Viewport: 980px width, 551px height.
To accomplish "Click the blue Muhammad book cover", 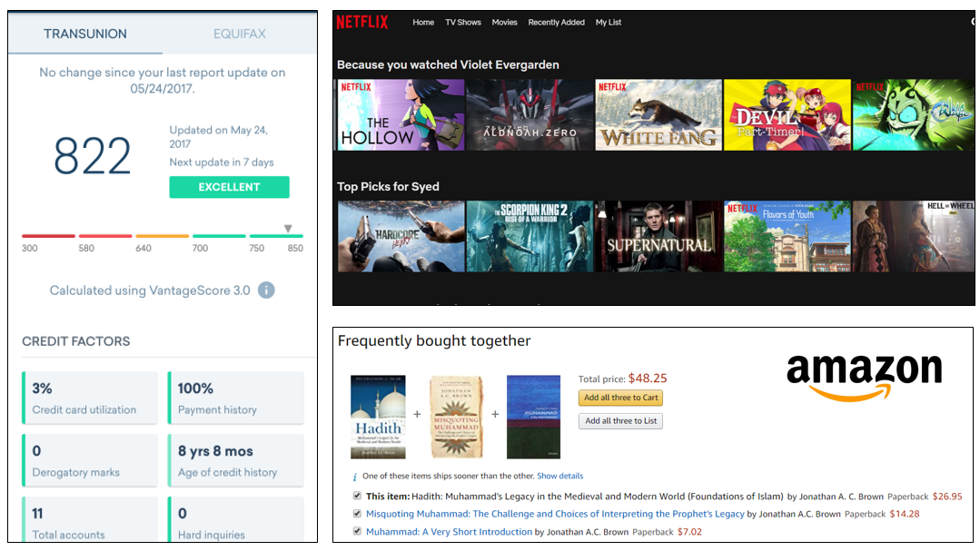I will 534,417.
